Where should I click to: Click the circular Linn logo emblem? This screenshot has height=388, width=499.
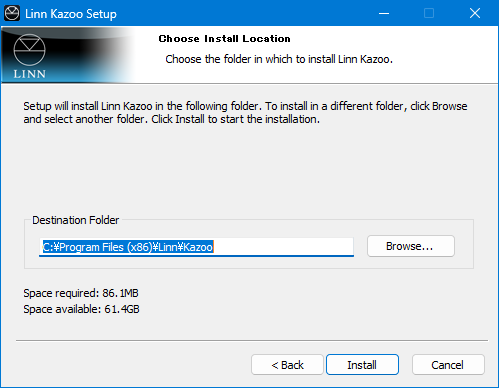click(x=29, y=50)
